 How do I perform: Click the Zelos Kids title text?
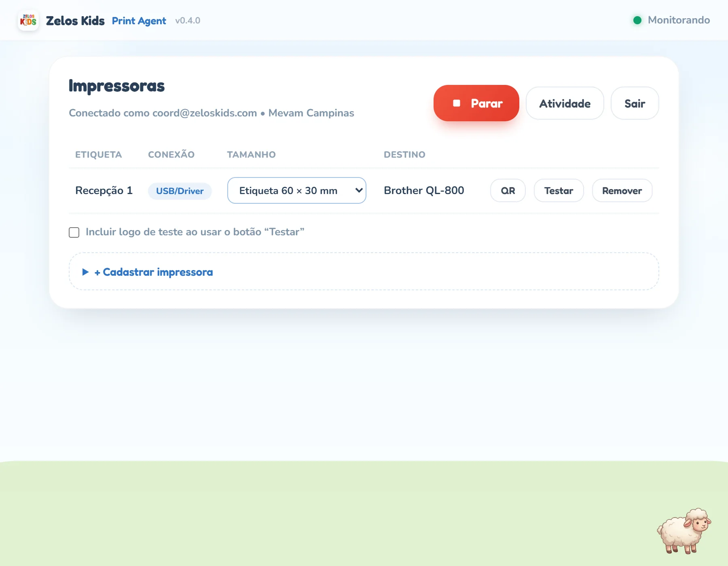click(75, 21)
